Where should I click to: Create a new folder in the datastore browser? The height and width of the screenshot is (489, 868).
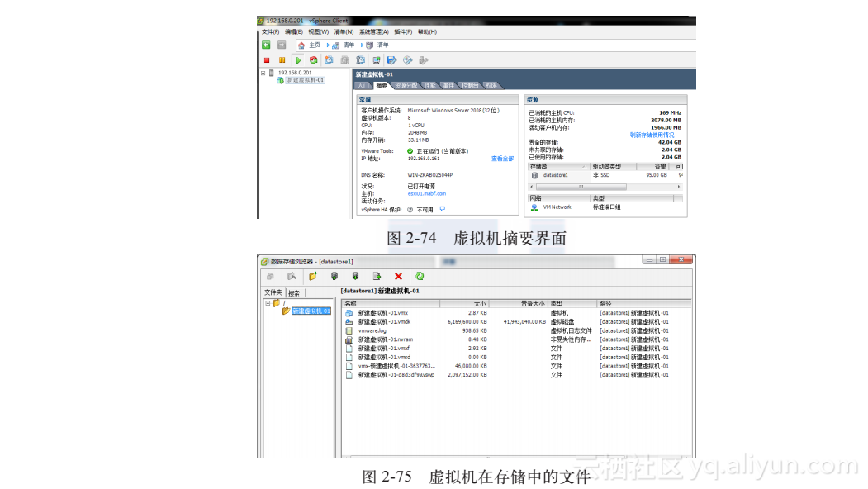pyautogui.click(x=313, y=276)
